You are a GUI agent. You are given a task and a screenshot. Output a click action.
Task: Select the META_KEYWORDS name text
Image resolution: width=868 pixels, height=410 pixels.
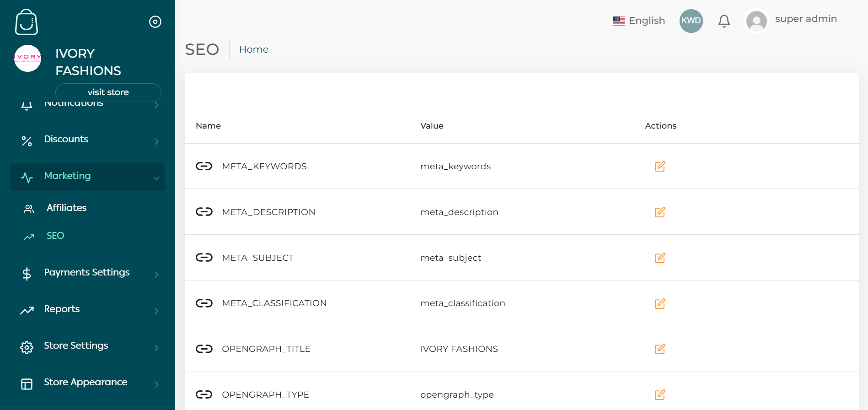264,167
